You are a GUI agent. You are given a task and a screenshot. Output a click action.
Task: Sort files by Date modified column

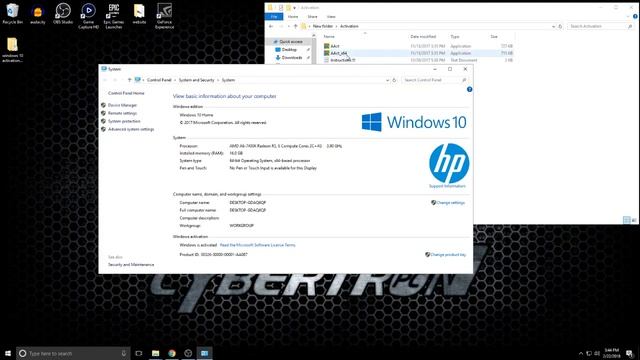pyautogui.click(x=423, y=37)
